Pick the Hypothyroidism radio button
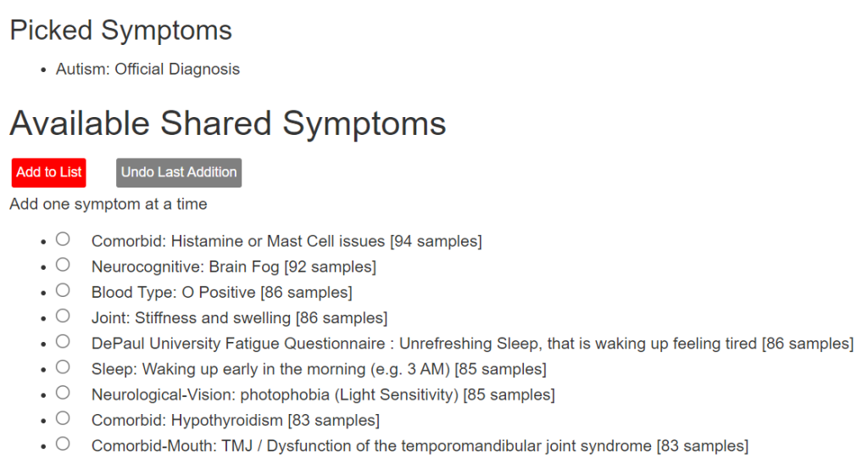The height and width of the screenshot is (459, 868). (63, 418)
